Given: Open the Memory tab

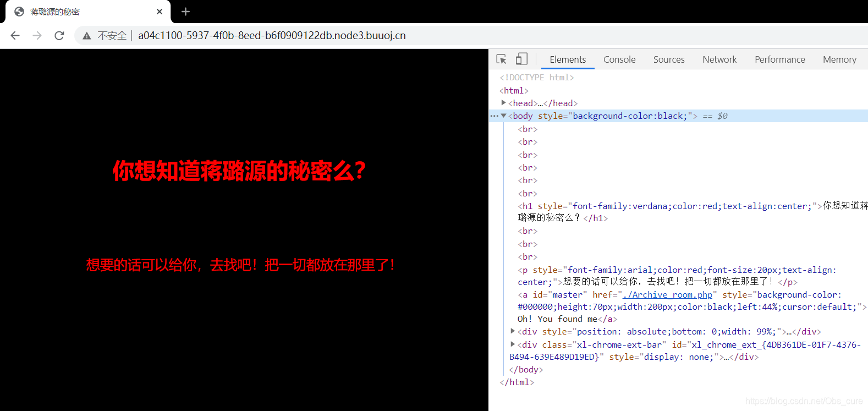Looking at the screenshot, I should tap(839, 59).
